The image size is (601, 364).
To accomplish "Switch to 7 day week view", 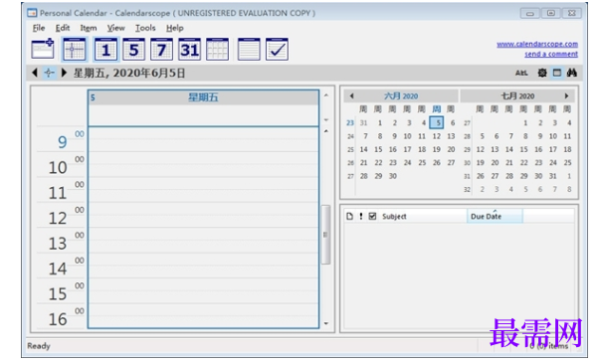I will click(x=161, y=50).
